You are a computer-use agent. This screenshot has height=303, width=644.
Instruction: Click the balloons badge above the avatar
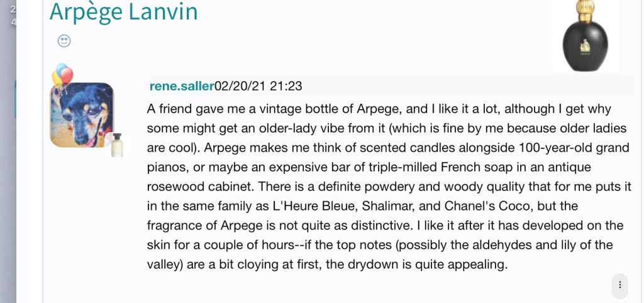pyautogui.click(x=62, y=75)
